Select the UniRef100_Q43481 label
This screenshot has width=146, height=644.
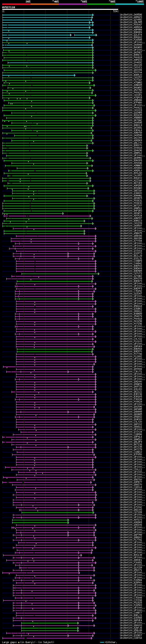131,128
